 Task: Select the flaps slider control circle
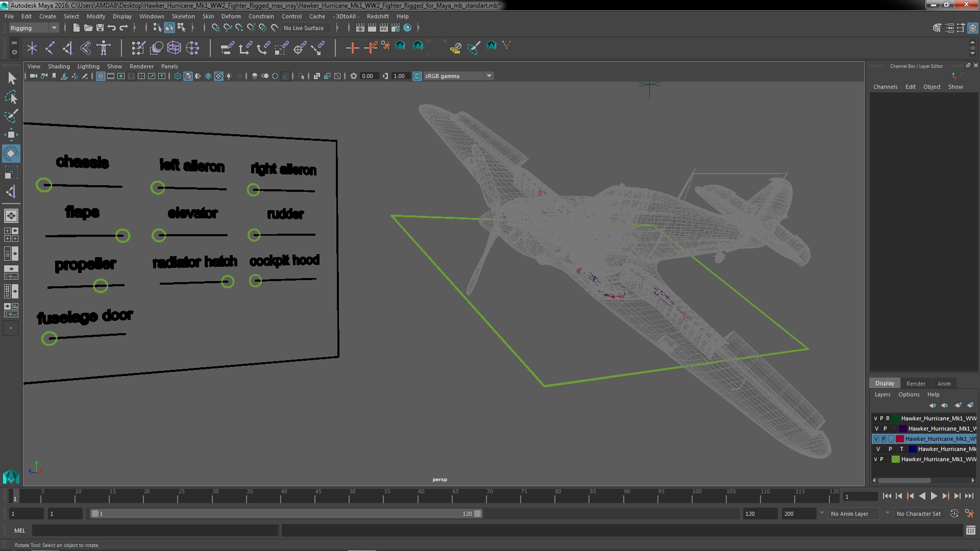pos(122,235)
